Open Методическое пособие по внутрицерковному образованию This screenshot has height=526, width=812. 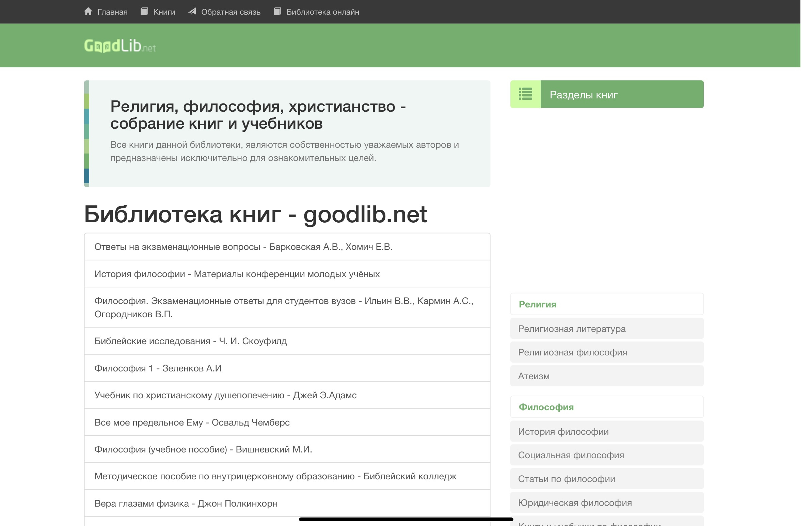(287, 476)
